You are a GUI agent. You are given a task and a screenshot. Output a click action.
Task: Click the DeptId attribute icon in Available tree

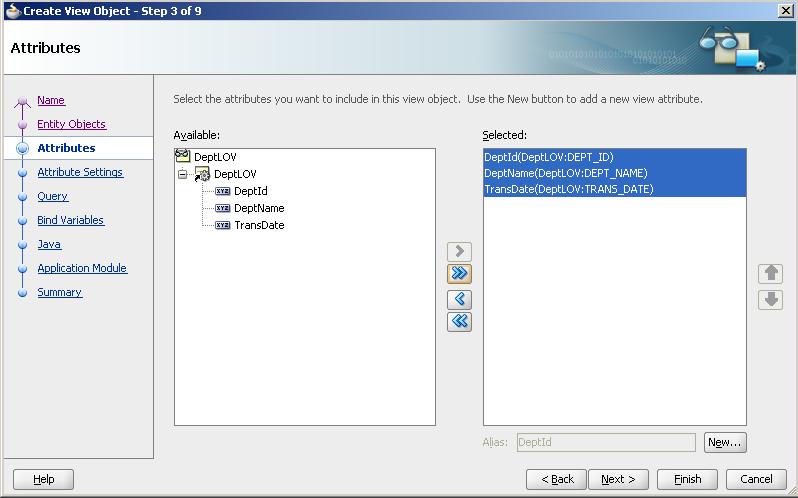coord(222,191)
